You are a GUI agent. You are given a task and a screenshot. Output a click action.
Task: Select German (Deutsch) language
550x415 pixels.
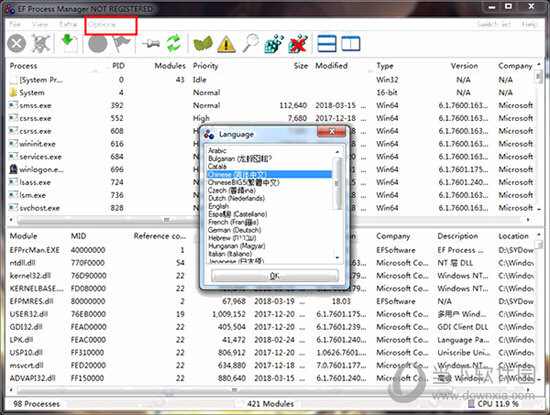234,230
